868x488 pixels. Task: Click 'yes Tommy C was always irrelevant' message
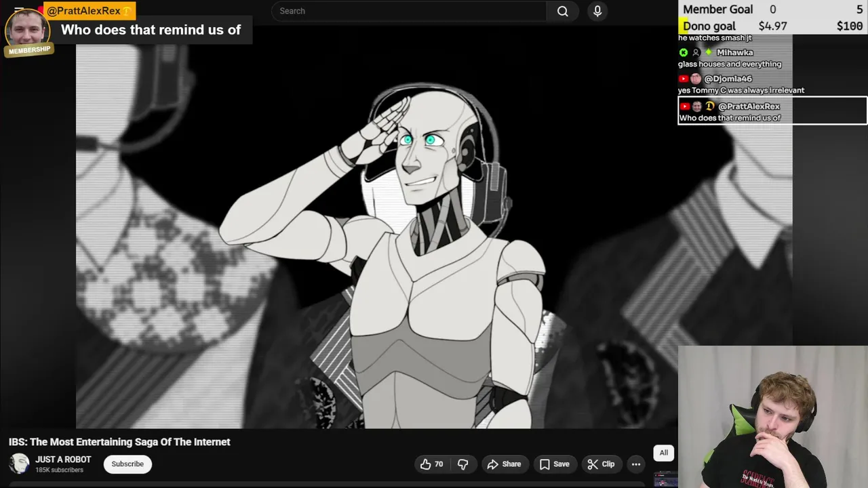(x=741, y=90)
